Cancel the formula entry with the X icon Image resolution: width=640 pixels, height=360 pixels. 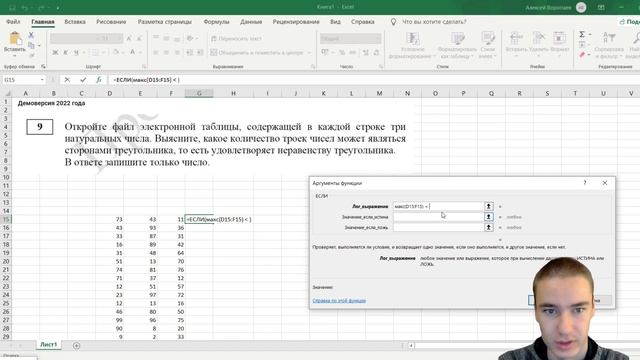67,80
